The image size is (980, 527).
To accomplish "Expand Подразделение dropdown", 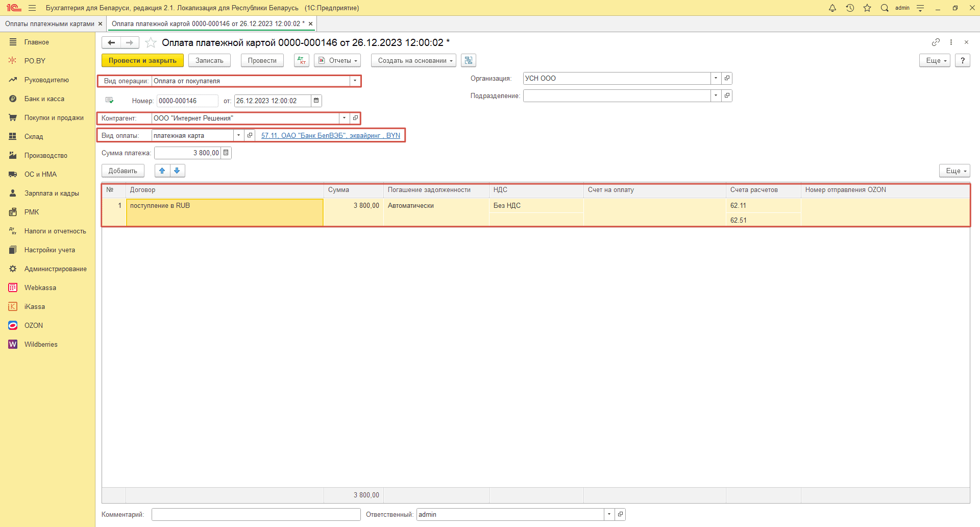I will [716, 95].
